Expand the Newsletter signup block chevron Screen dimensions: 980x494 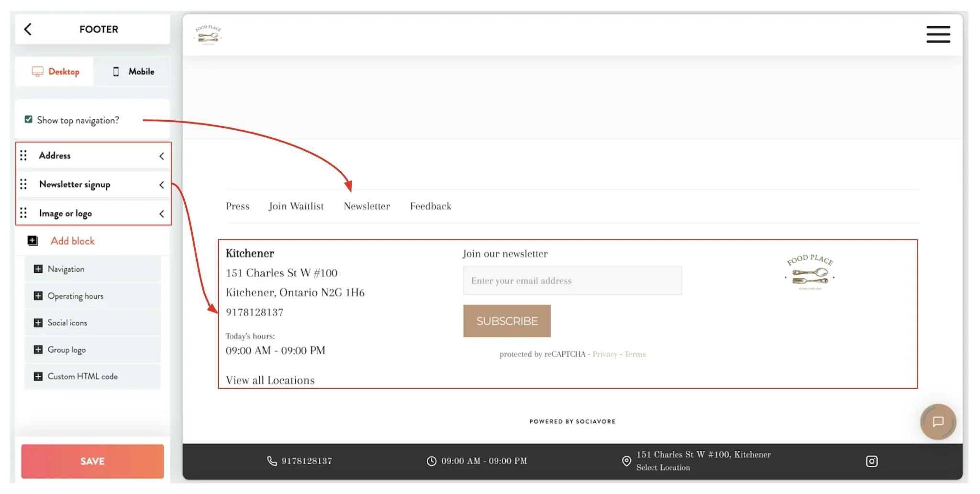coord(162,185)
